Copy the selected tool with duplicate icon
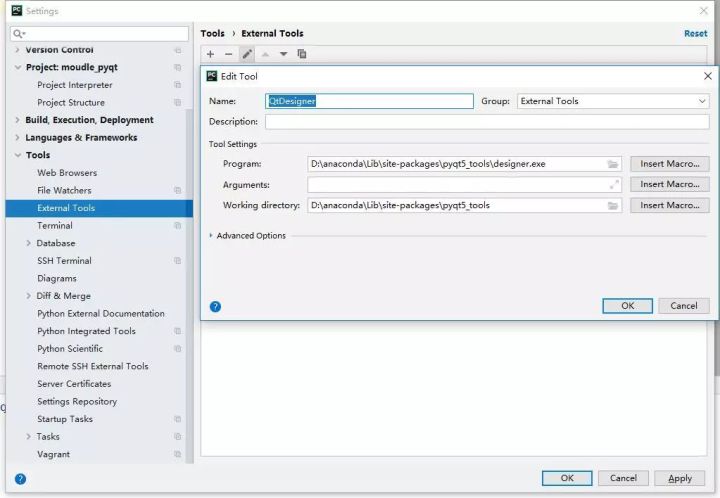The width and height of the screenshot is (720, 498). pos(302,54)
